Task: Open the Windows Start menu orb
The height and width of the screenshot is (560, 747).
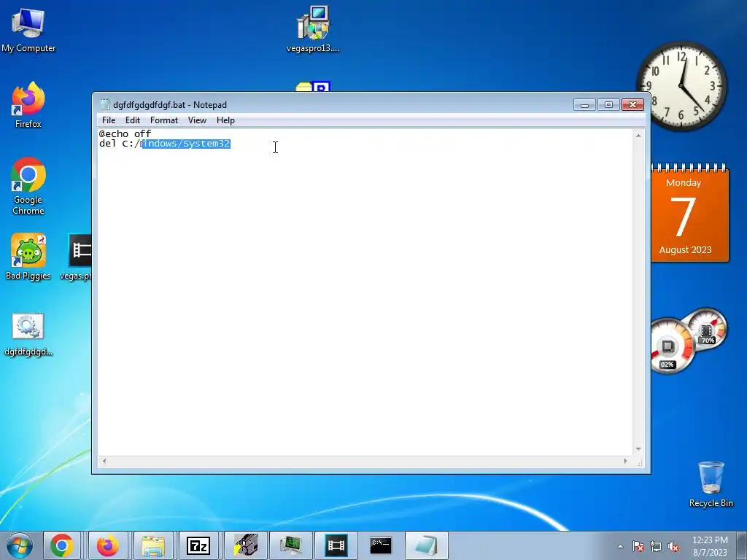Action: pos(20,545)
